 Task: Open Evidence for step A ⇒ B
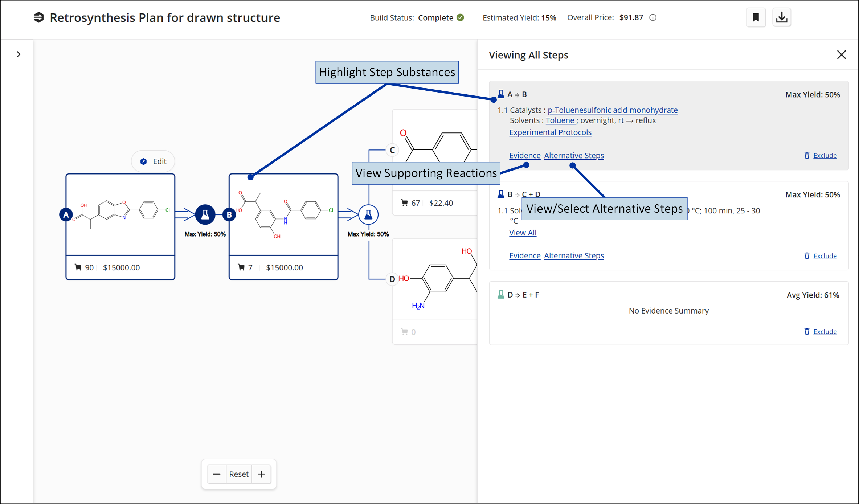525,155
